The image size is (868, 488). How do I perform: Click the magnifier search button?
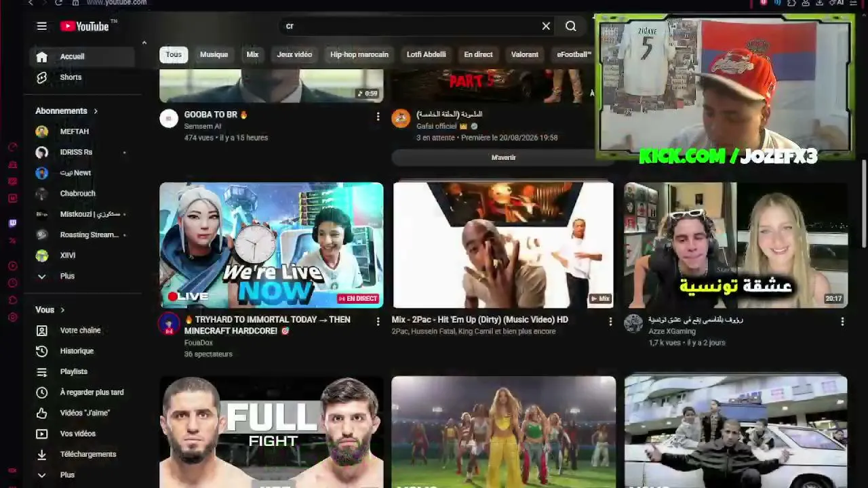[571, 26]
